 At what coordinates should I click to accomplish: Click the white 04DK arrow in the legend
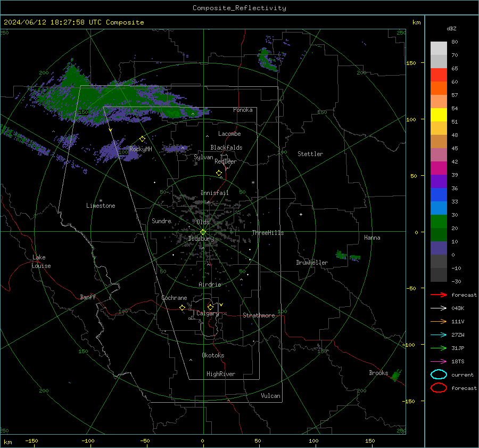[439, 308]
